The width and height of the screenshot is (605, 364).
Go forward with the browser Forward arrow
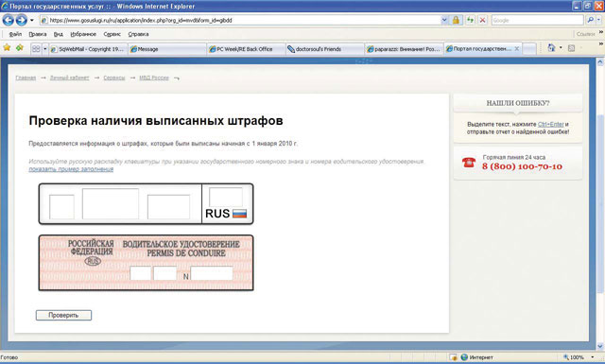tap(22, 20)
